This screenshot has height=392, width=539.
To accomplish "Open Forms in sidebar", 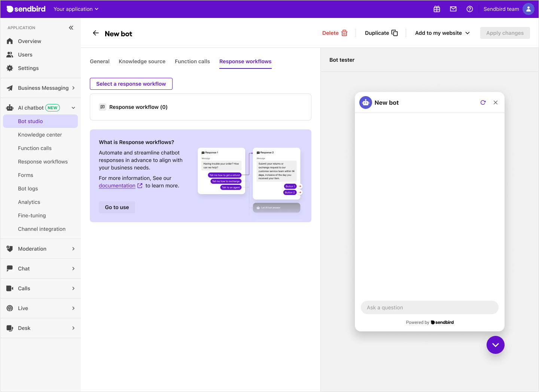I will (x=25, y=175).
